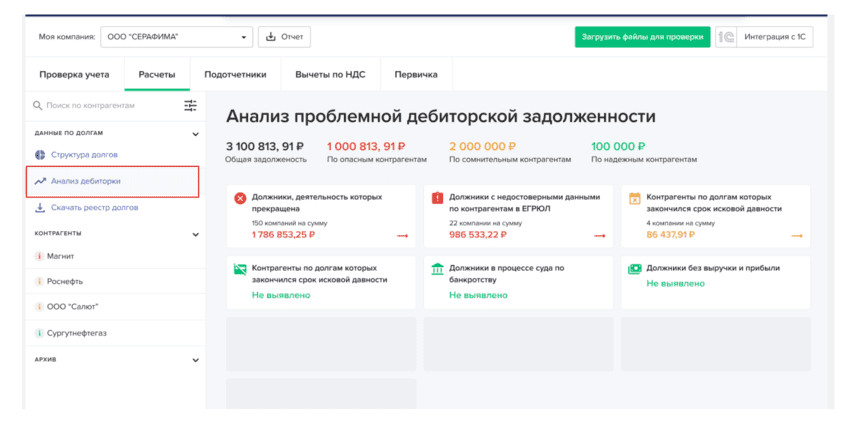Select the Роснефть contractor in sidebar
The height and width of the screenshot is (430, 854).
(x=66, y=282)
